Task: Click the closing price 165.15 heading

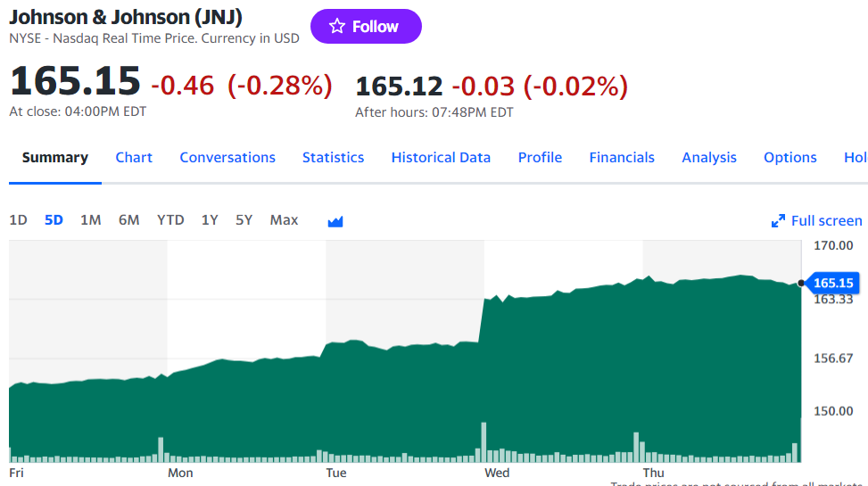Action: coord(75,81)
